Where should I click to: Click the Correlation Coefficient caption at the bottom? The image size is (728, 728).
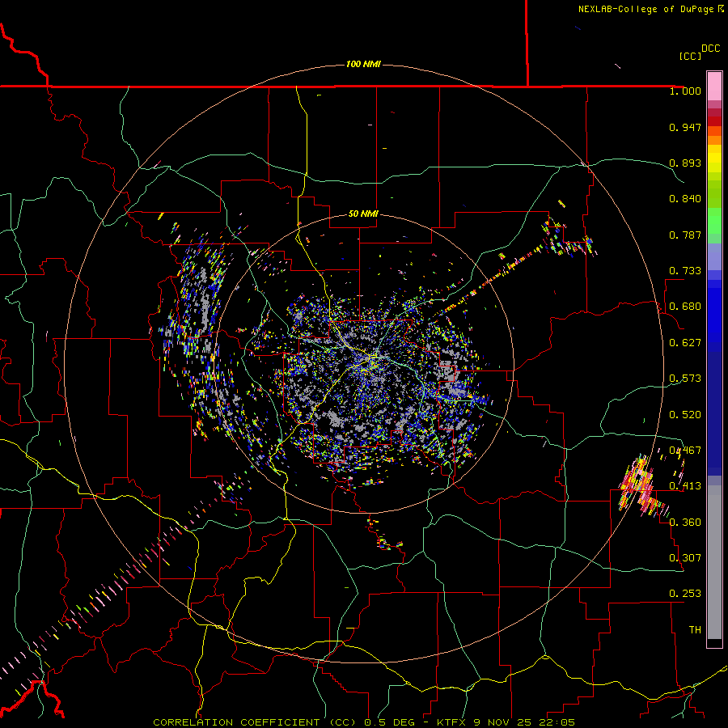click(363, 722)
